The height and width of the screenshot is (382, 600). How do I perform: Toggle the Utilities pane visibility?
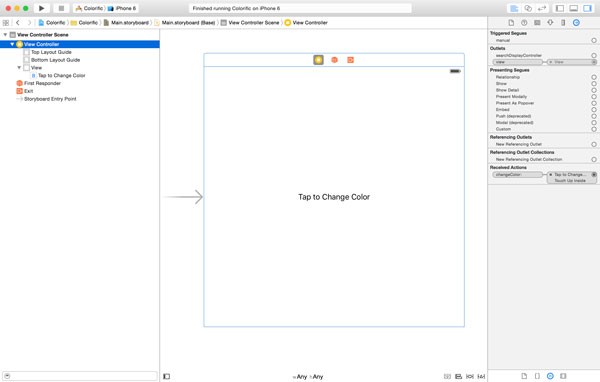[x=587, y=8]
